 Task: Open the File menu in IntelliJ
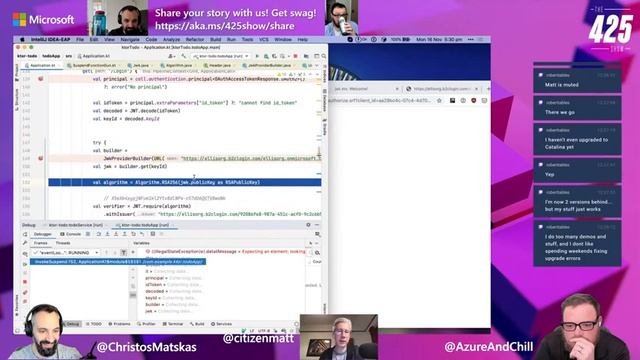80,40
